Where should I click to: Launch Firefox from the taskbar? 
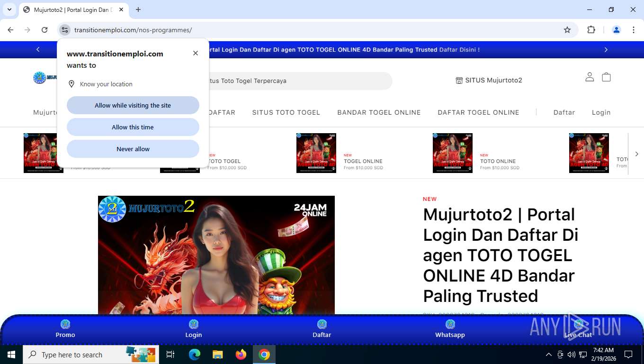point(241,355)
